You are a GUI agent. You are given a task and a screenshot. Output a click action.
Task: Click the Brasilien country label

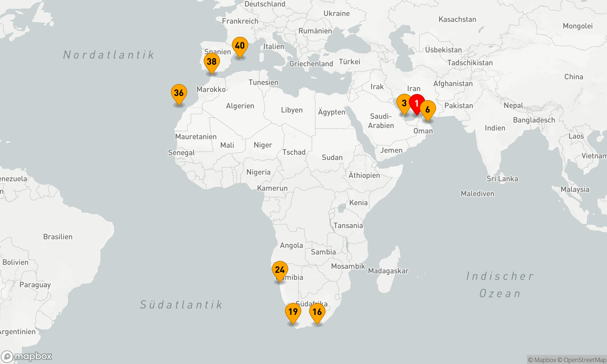58,237
